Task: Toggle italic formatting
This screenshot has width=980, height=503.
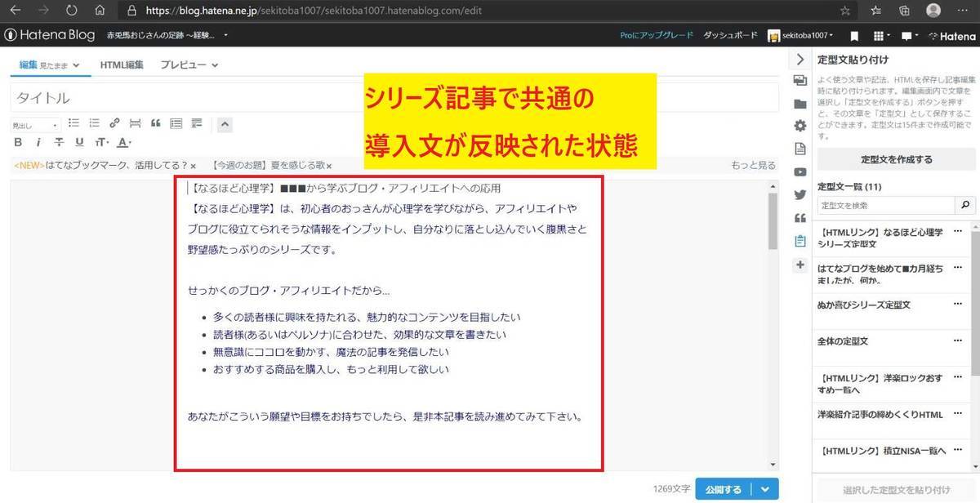Action: point(38,143)
